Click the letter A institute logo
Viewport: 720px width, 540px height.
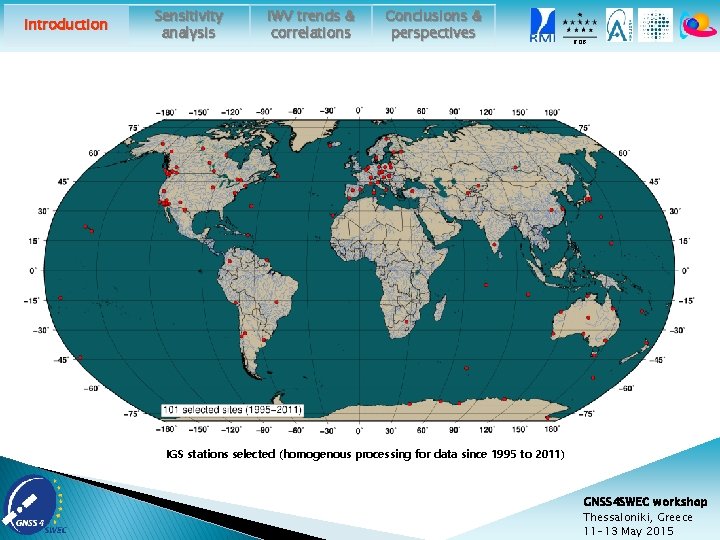[619, 25]
